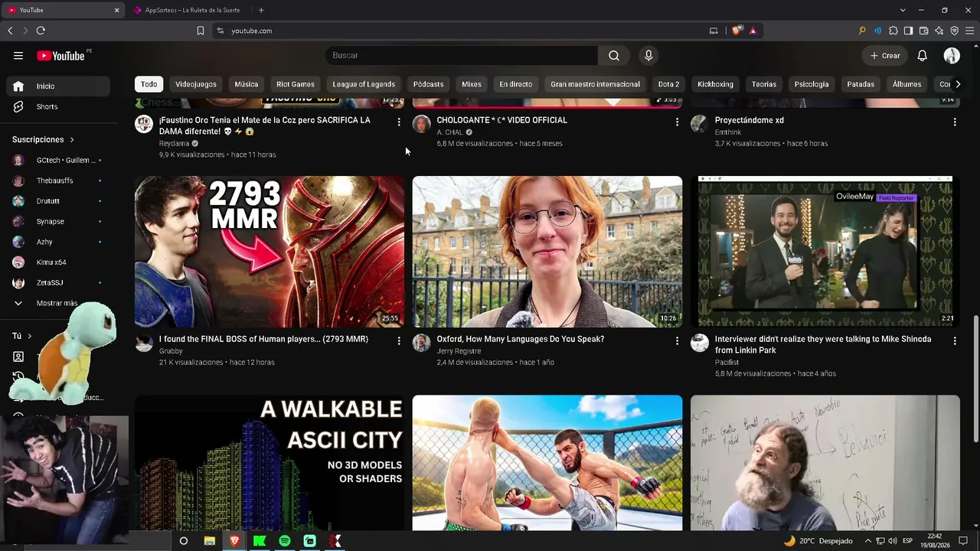
Task: Open the Grubby channel name link
Action: [x=171, y=351]
